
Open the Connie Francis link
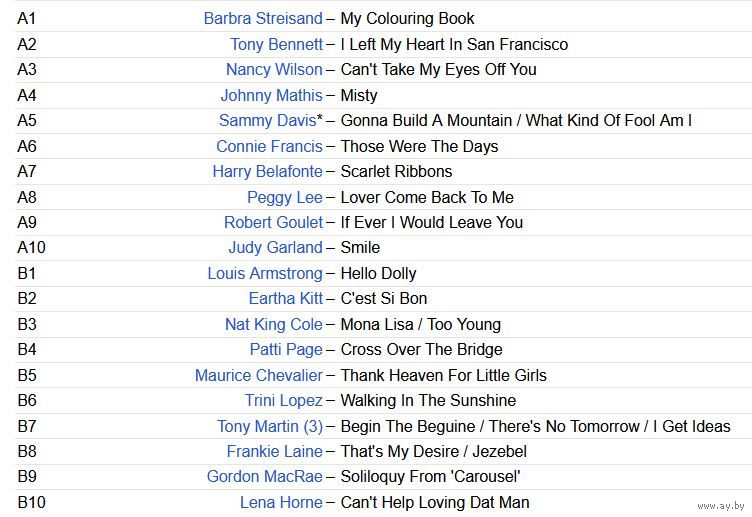pyautogui.click(x=269, y=146)
